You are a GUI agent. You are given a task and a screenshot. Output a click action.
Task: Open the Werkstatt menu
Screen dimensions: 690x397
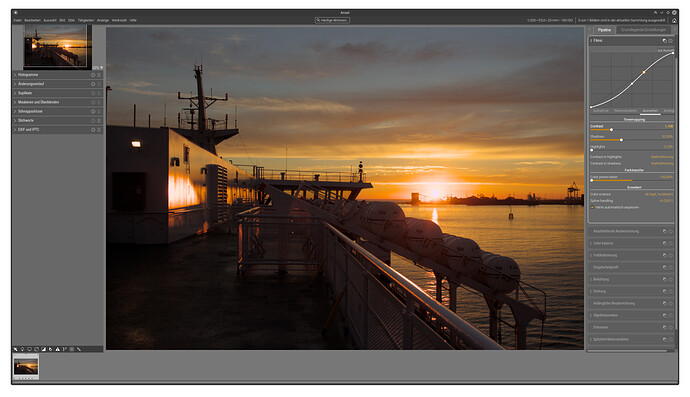coord(119,20)
